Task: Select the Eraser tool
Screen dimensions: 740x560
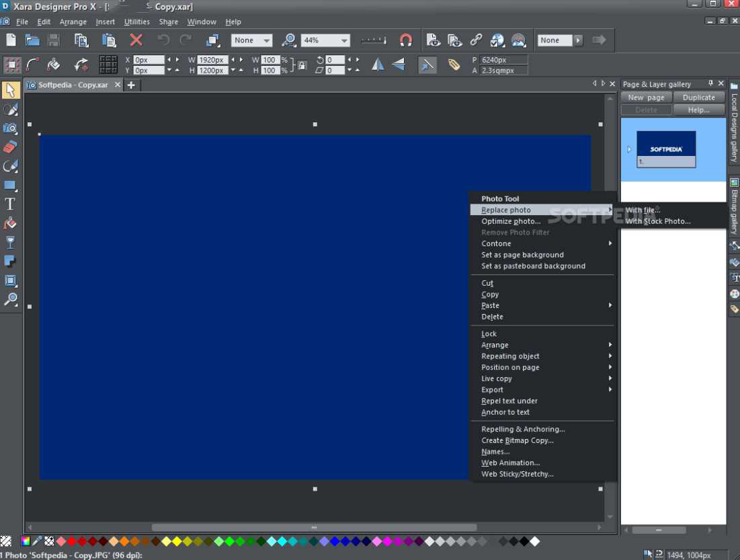Action: (x=10, y=147)
